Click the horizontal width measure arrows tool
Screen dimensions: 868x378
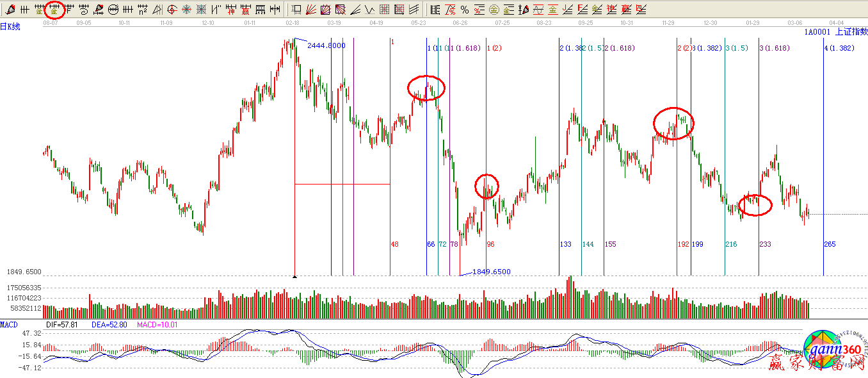tap(275, 10)
